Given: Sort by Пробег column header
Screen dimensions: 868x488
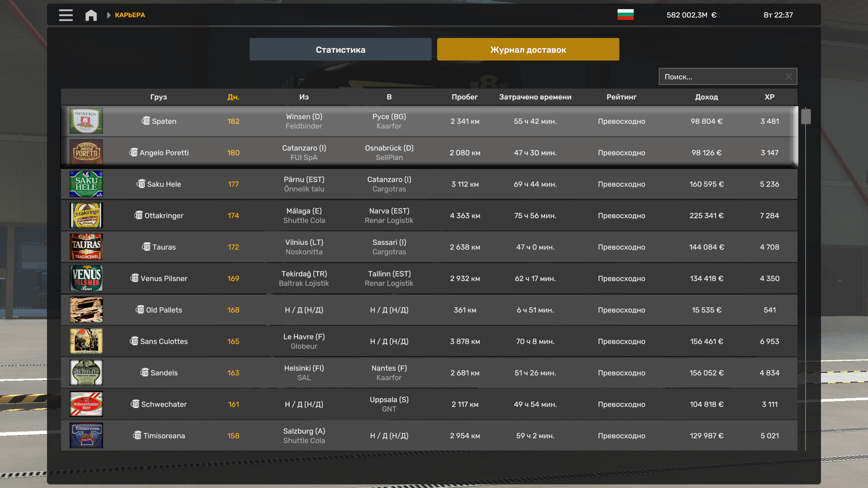Looking at the screenshot, I should pyautogui.click(x=465, y=97).
